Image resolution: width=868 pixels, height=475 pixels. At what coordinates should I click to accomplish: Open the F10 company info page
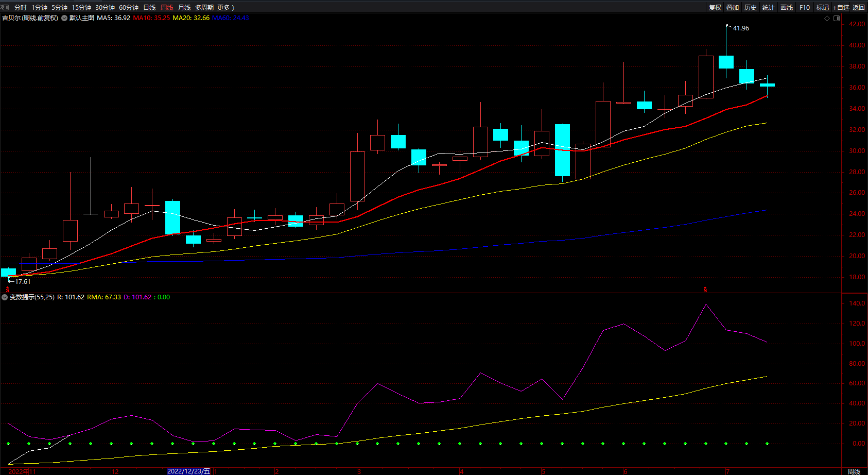804,7
